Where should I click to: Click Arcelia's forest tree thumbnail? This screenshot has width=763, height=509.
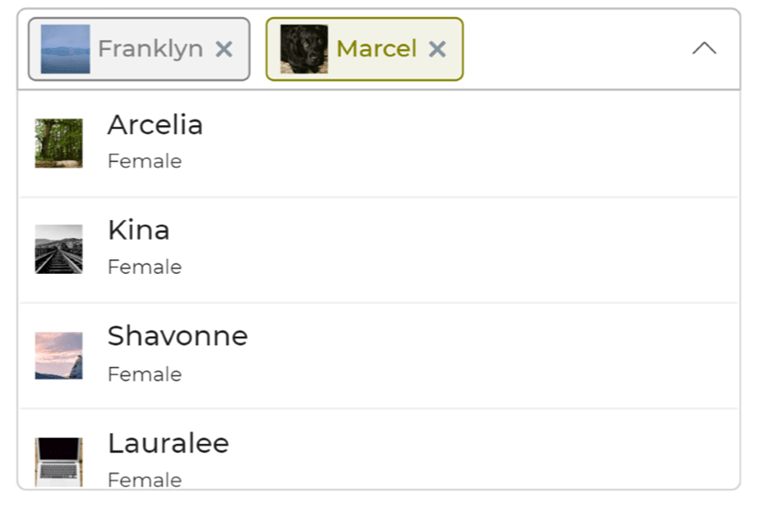point(59,143)
